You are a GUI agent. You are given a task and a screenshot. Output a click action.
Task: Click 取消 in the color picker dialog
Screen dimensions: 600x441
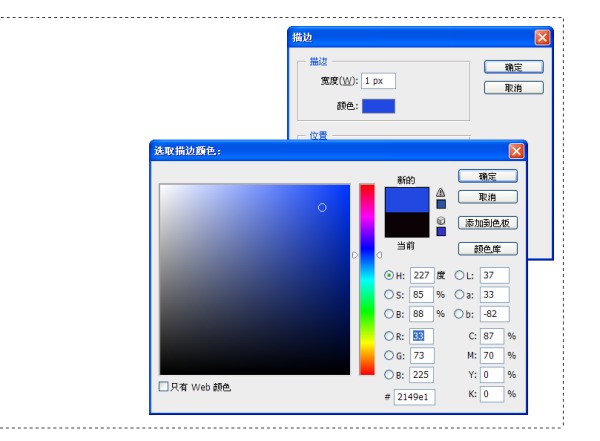click(488, 197)
